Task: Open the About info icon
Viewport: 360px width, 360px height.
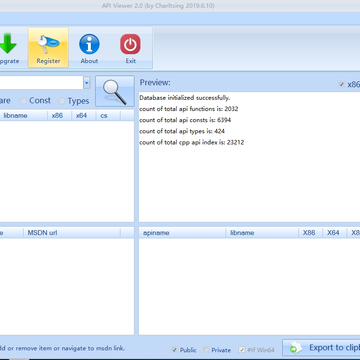Action: (x=89, y=44)
